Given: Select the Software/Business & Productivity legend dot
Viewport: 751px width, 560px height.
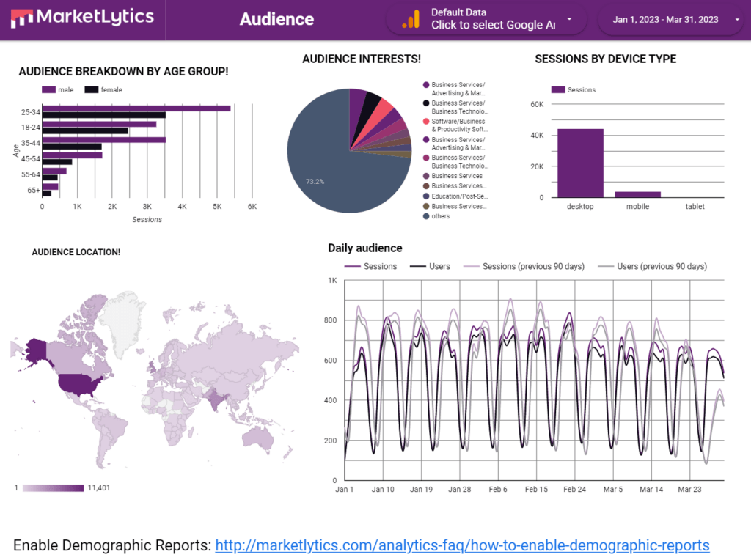Looking at the screenshot, I should (426, 121).
